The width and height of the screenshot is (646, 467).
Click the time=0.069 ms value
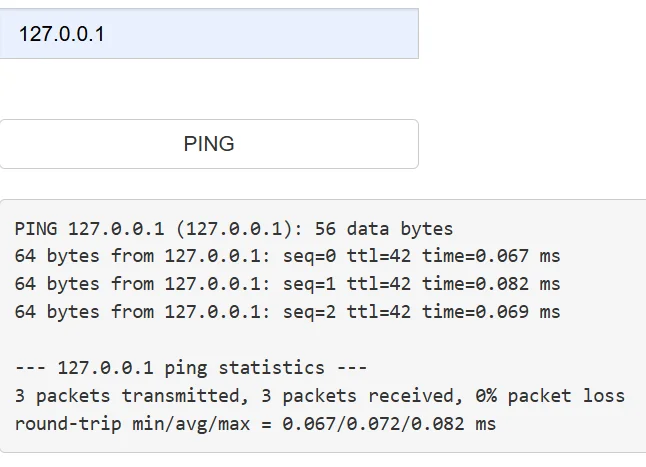click(x=490, y=312)
